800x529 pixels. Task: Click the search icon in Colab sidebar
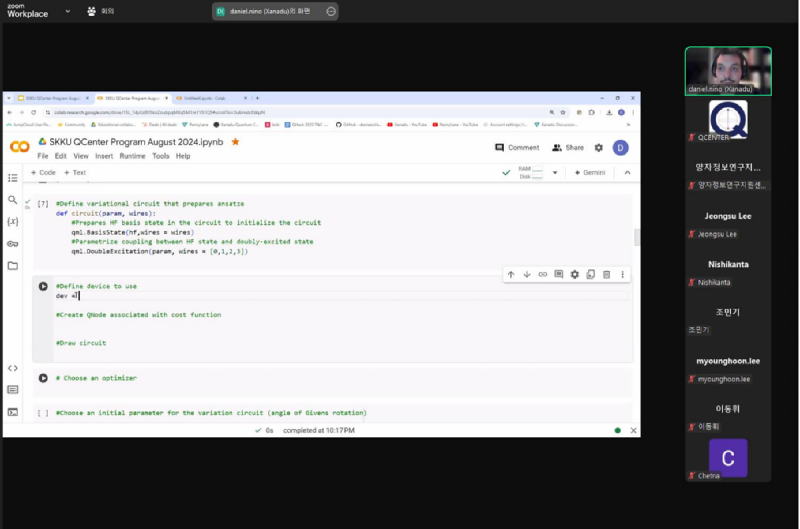pyautogui.click(x=13, y=200)
